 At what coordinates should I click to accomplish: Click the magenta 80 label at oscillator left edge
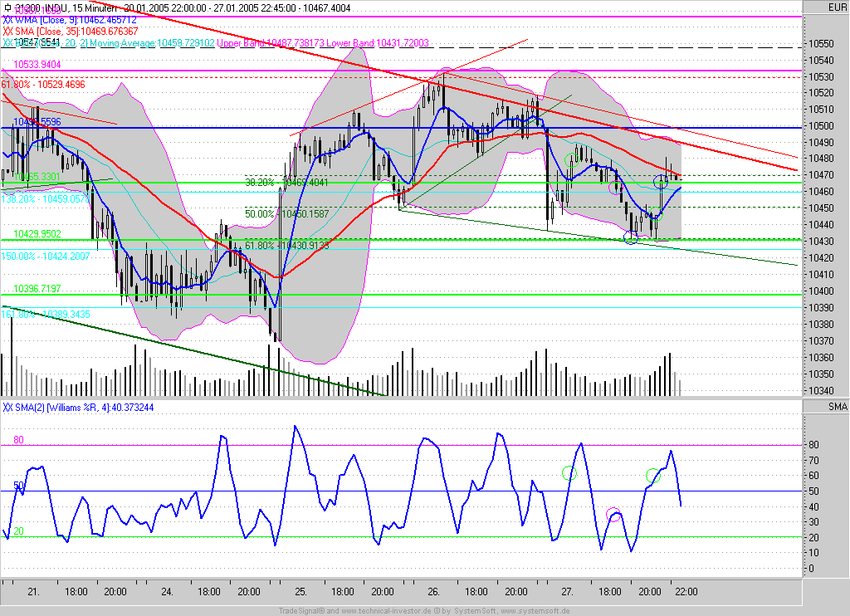click(18, 440)
